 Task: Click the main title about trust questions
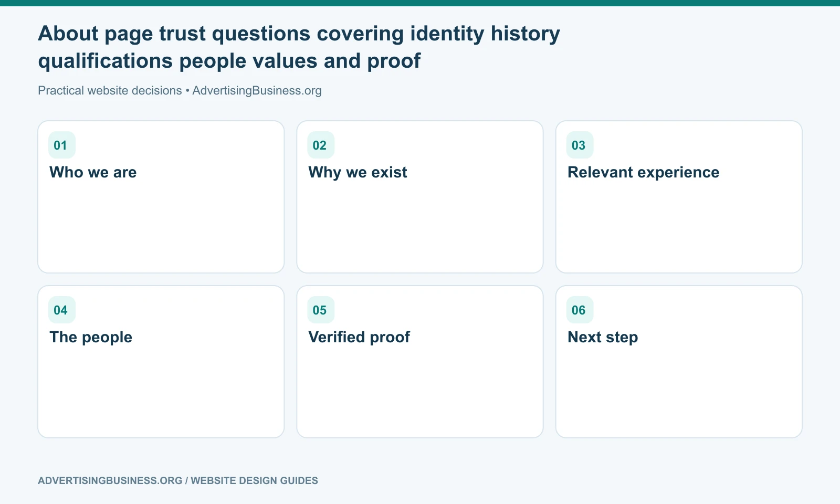click(299, 47)
